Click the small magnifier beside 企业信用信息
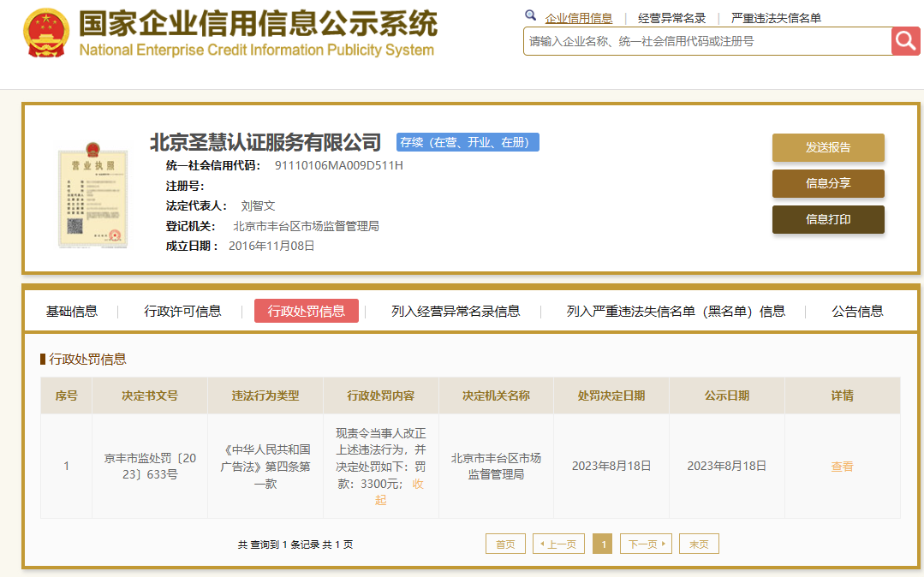 531,15
